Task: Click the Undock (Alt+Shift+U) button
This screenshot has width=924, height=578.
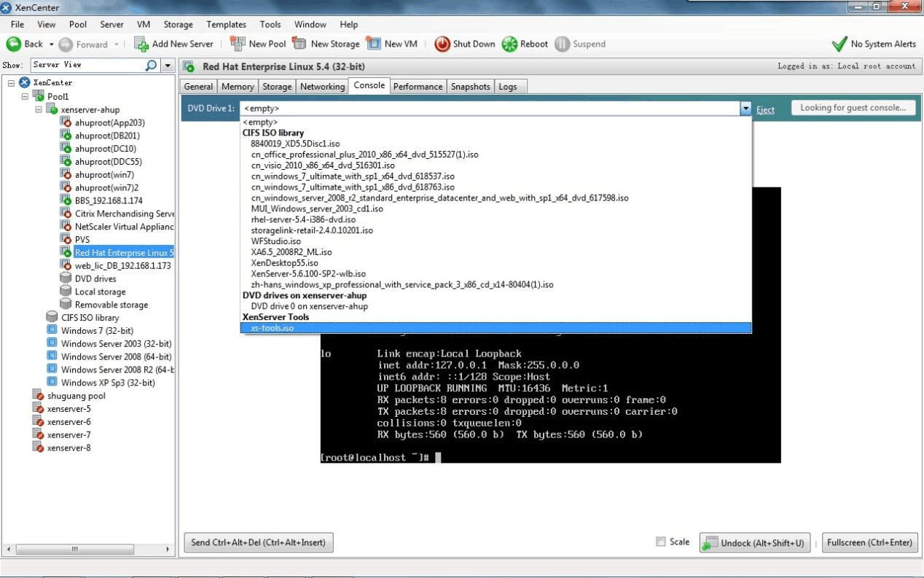Action: pyautogui.click(x=755, y=542)
